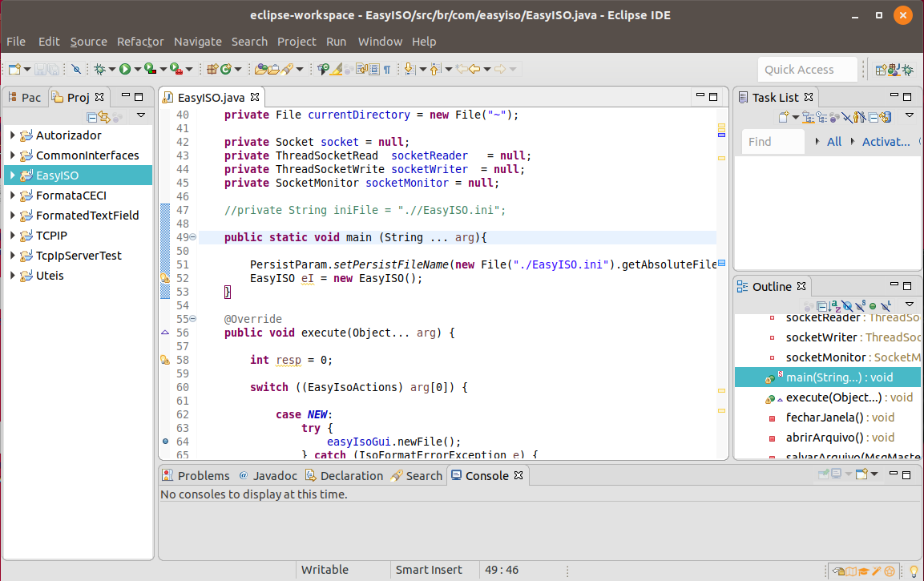
Task: Expand the Autorizador project tree node
Action: click(13, 135)
